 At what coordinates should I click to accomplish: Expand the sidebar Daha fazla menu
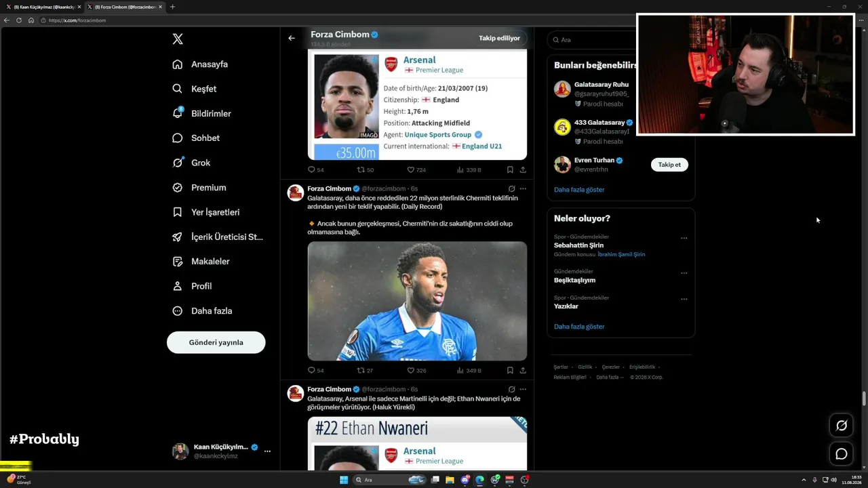202,311
